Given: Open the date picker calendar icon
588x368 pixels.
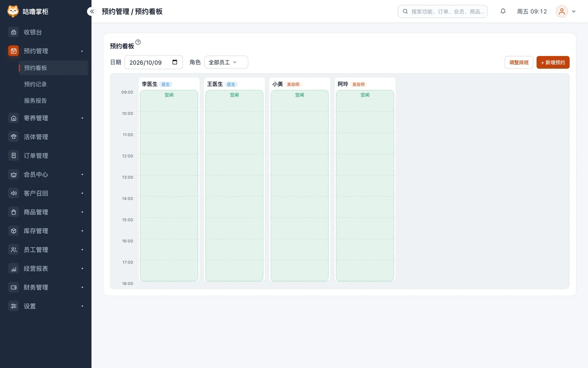Looking at the screenshot, I should pyautogui.click(x=175, y=62).
